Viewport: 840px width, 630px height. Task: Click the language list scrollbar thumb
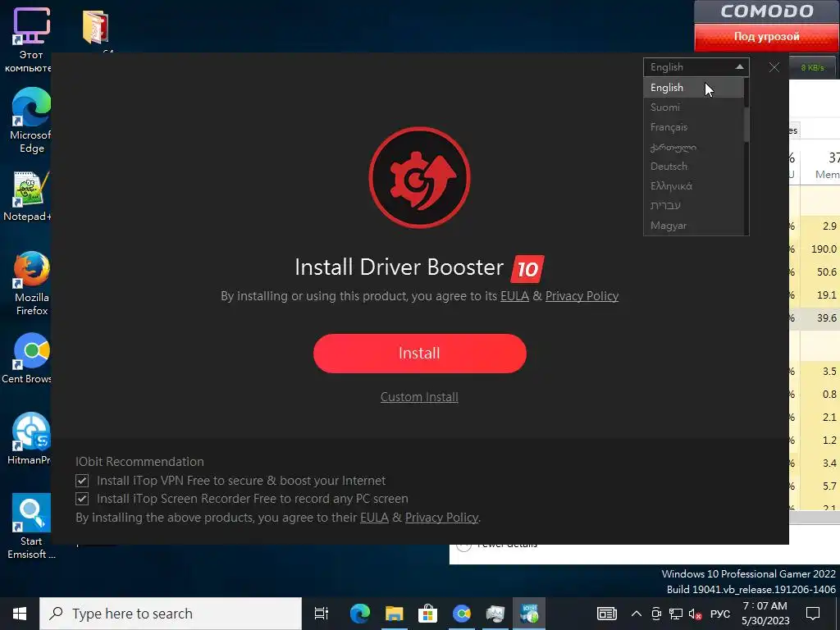(x=746, y=125)
